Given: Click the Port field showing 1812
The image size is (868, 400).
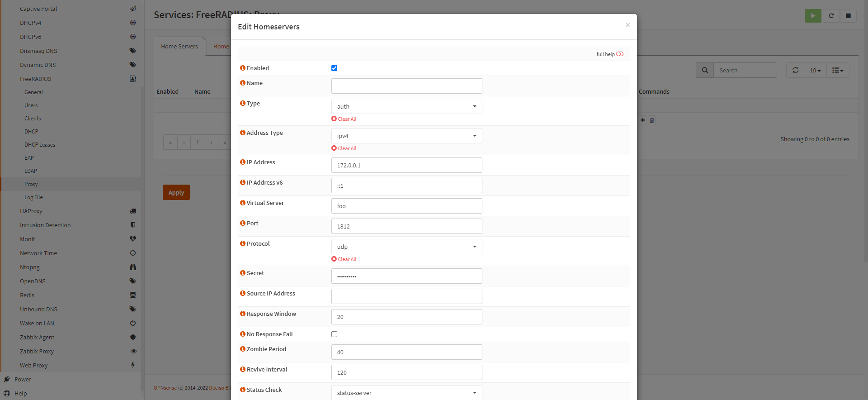Looking at the screenshot, I should coord(406,226).
